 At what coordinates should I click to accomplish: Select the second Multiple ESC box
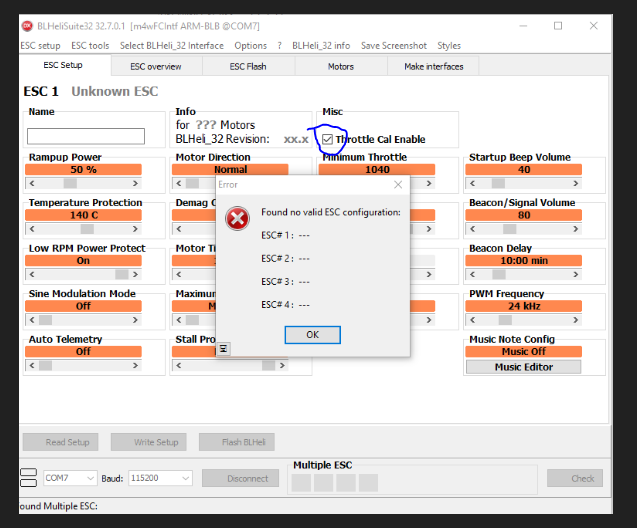323,483
